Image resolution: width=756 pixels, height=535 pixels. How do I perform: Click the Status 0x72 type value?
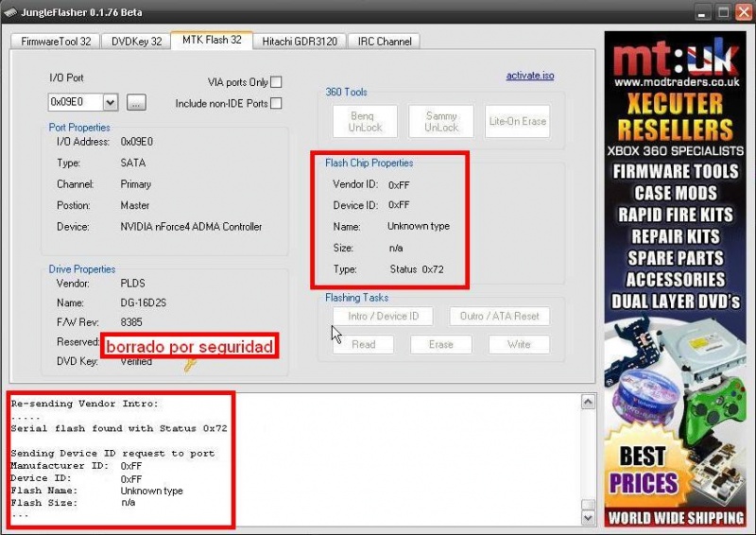pos(417,269)
